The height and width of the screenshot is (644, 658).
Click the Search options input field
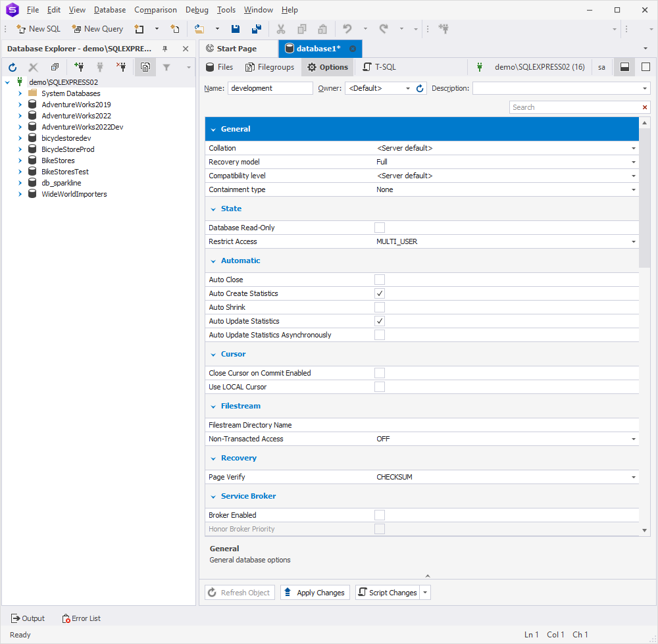[x=575, y=107]
